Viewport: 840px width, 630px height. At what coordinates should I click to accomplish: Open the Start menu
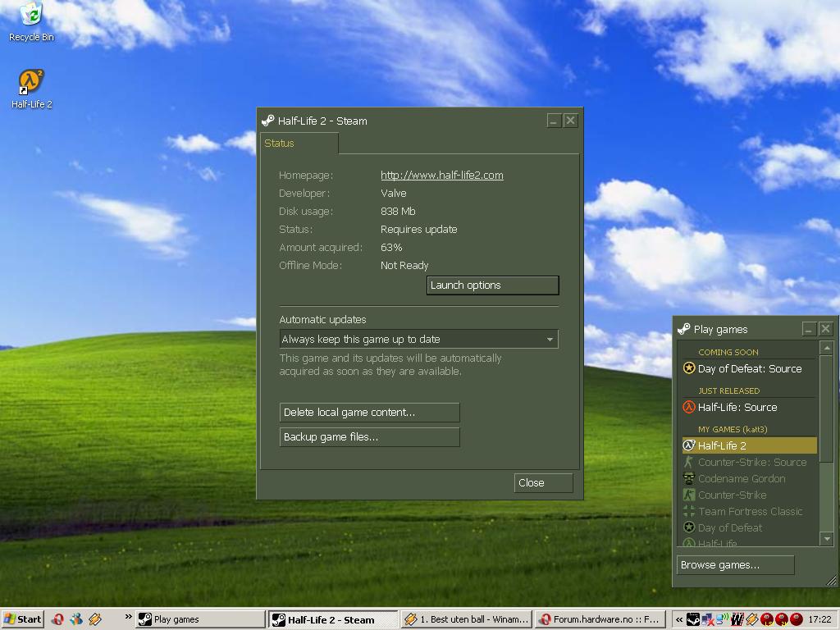tap(22, 619)
